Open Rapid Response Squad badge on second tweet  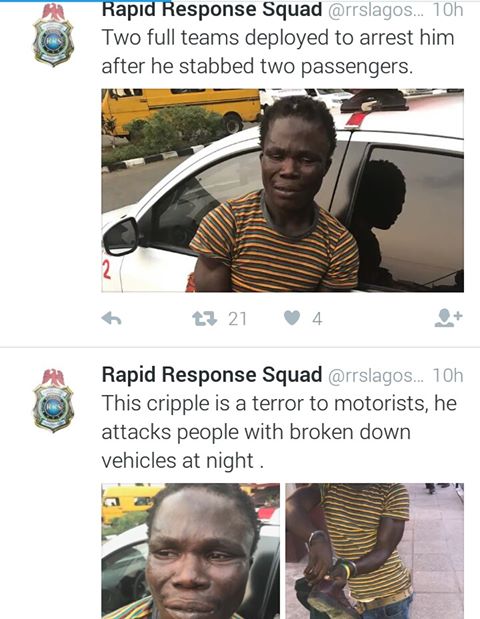53,400
